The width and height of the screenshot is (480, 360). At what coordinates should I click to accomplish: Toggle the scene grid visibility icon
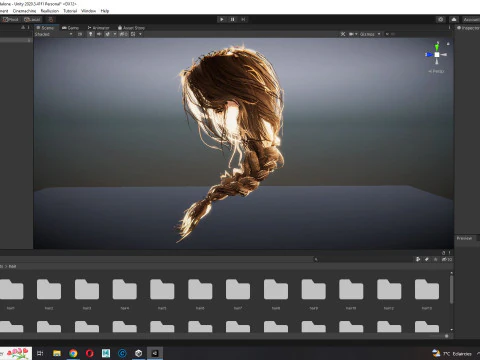(x=133, y=34)
